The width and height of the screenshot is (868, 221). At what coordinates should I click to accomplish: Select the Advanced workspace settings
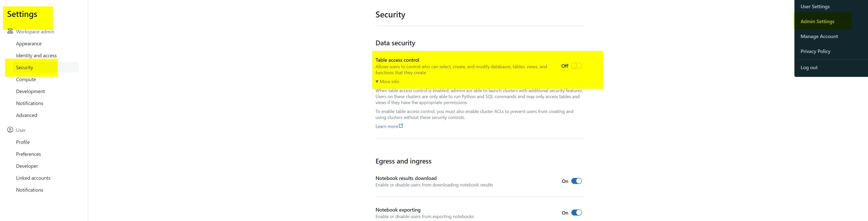point(26,115)
